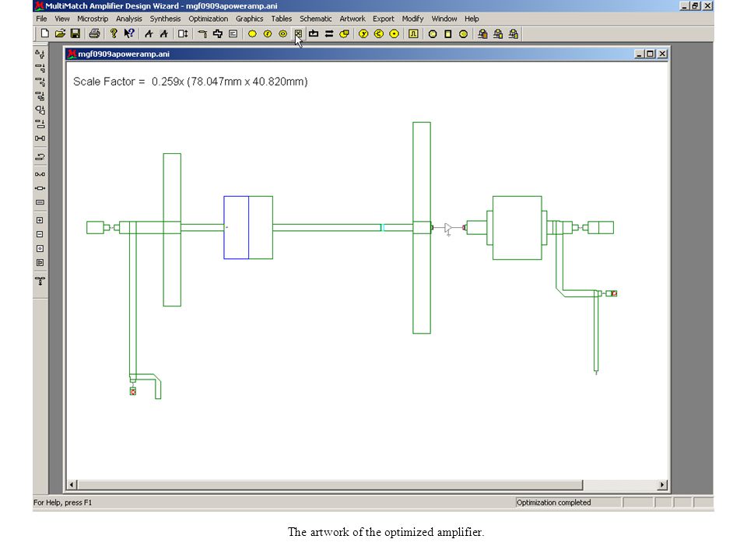Click the top icon in the left sidebar
Image resolution: width=747 pixels, height=560 pixels.
40,54
